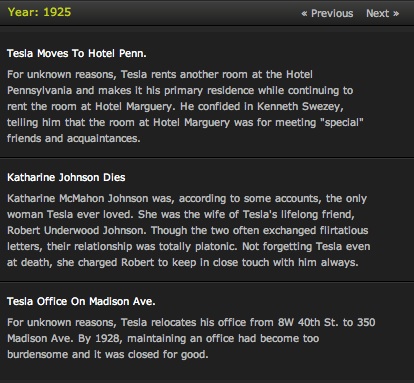Click the word 'Pennsylvania' in first paragraph
The width and height of the screenshot is (414, 383).
point(39,90)
